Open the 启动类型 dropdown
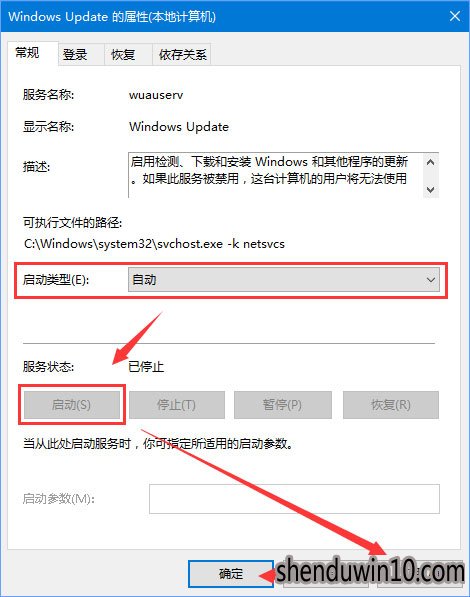The image size is (470, 597). coord(283,279)
